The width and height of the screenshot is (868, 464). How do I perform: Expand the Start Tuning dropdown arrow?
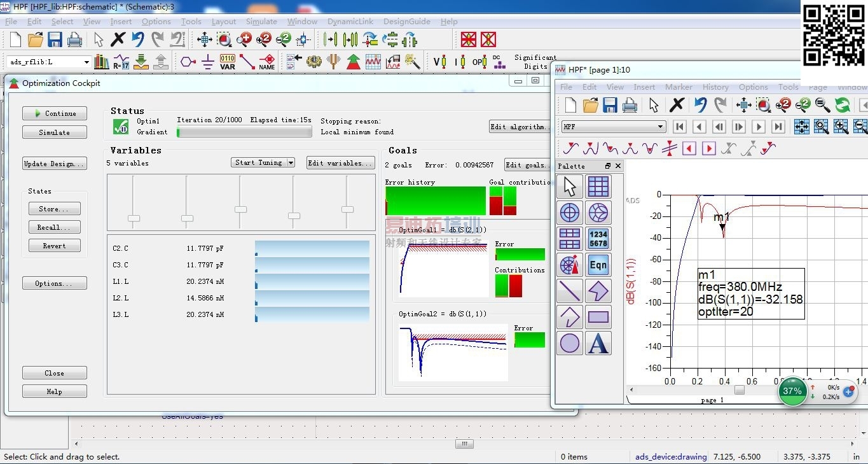(291, 163)
